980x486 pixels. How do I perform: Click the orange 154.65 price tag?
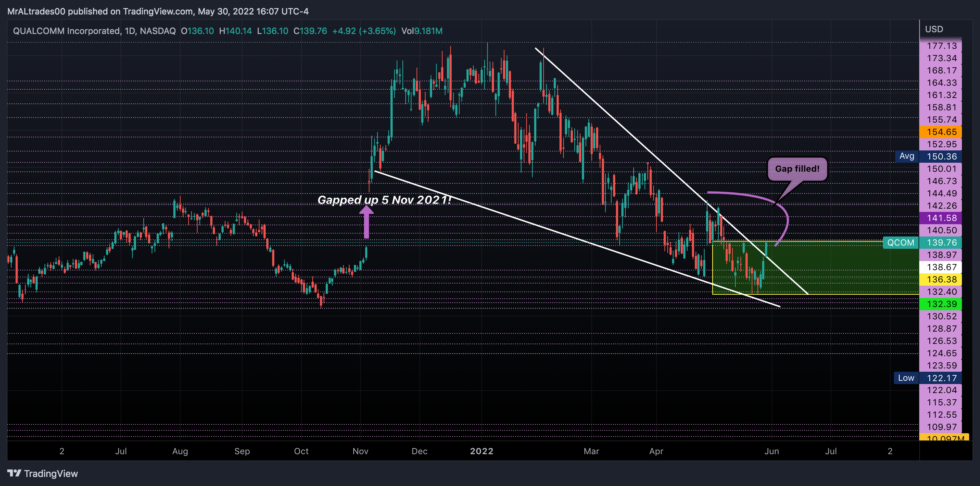point(941,132)
